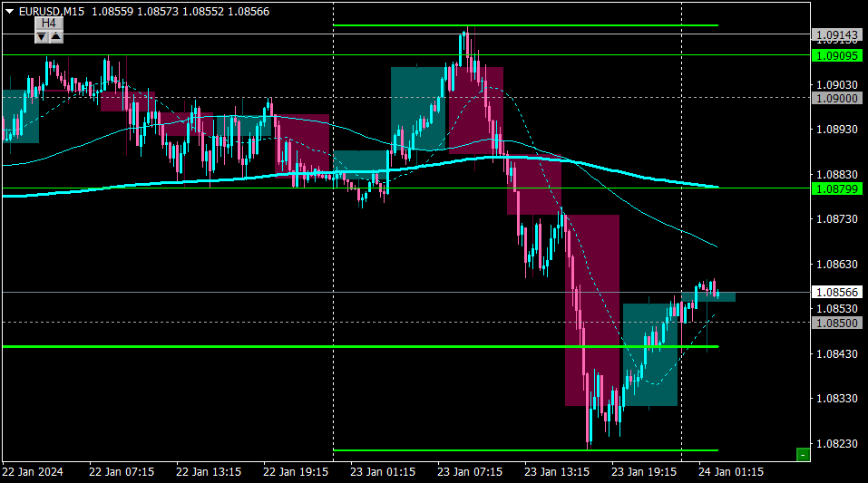This screenshot has height=483, width=868.
Task: Select the large crimson box near 23 Jan 13:15
Action: pos(592,311)
